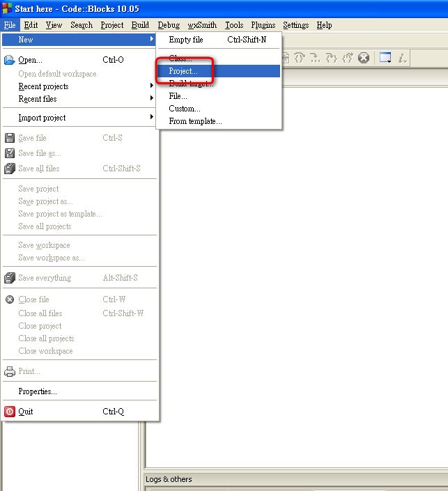
Task: Click the Code::Blocks title bar logo
Action: pyautogui.click(x=6, y=8)
